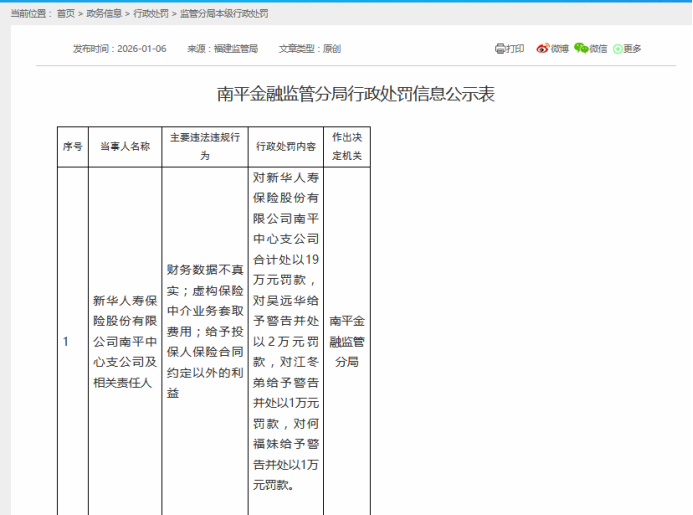The height and width of the screenshot is (515, 693).
Task: Click the source text 福建监管局
Action: 236,48
